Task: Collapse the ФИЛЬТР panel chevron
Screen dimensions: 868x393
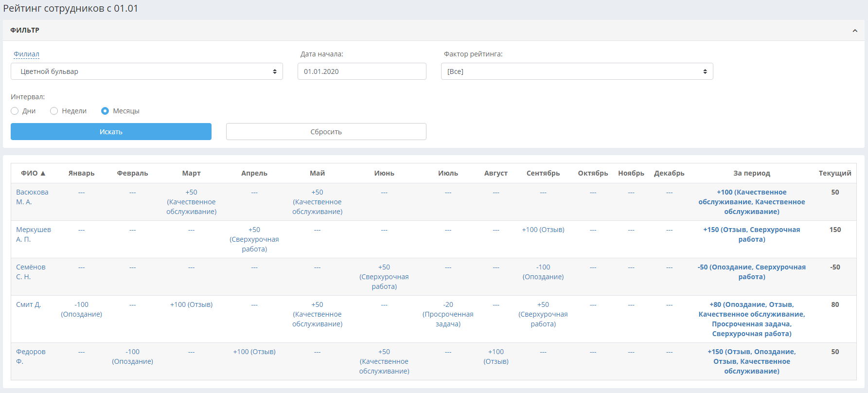Action: pyautogui.click(x=855, y=31)
